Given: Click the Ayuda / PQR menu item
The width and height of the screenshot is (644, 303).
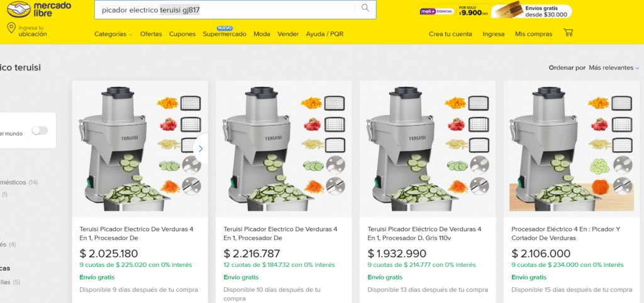Looking at the screenshot, I should pyautogui.click(x=325, y=34).
